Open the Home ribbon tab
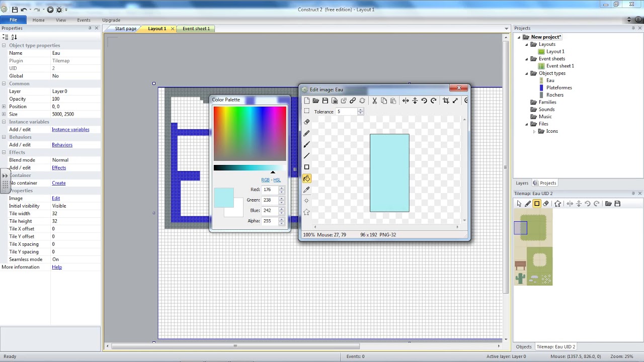 point(39,20)
